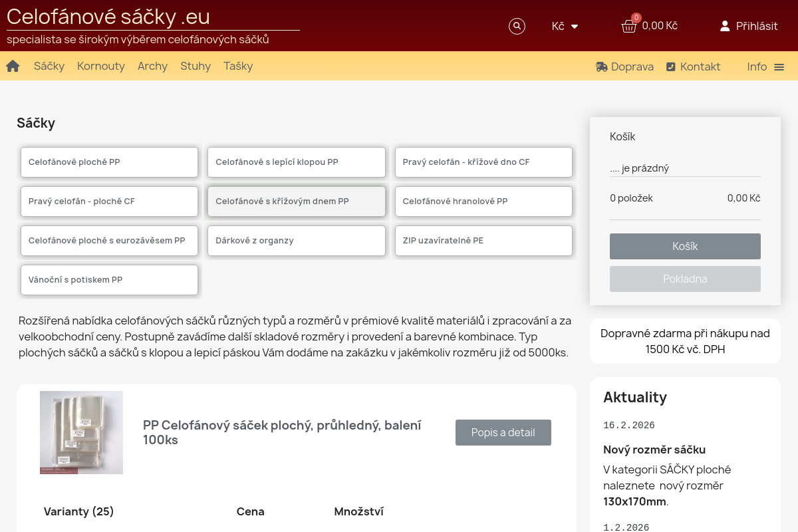The image size is (798, 532).
Task: Open the PP Celofánový sáček plochý product title
Action: pyautogui.click(x=282, y=432)
